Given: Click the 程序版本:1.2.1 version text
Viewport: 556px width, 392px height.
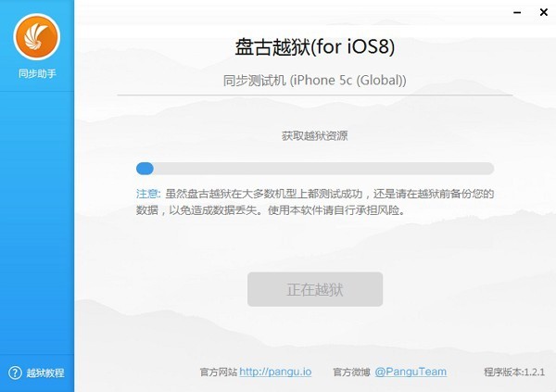Looking at the screenshot, I should [514, 373].
